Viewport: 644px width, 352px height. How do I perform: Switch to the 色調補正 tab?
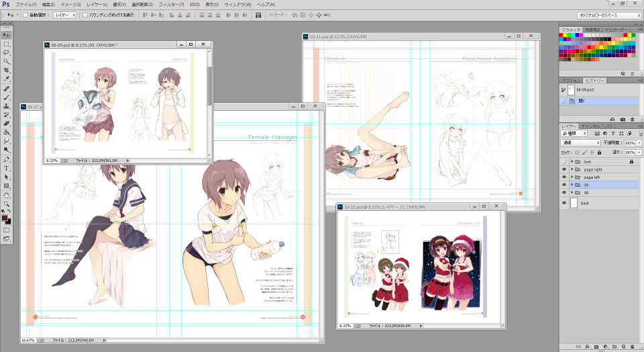(x=592, y=30)
